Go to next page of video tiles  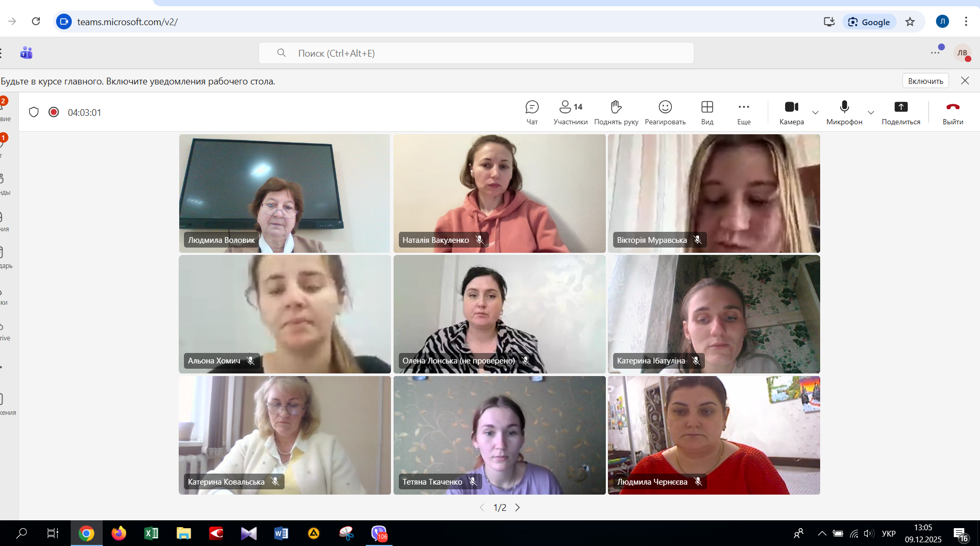[517, 508]
